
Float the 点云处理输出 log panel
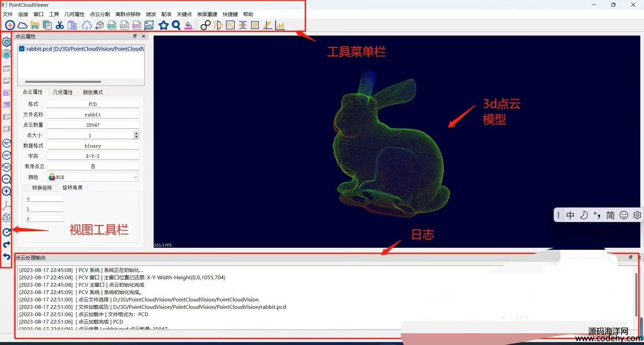point(631,257)
